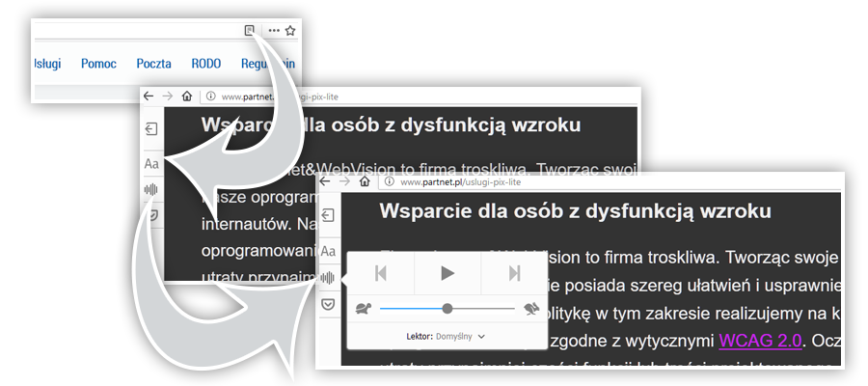Open page actions three-dot menu

click(274, 31)
